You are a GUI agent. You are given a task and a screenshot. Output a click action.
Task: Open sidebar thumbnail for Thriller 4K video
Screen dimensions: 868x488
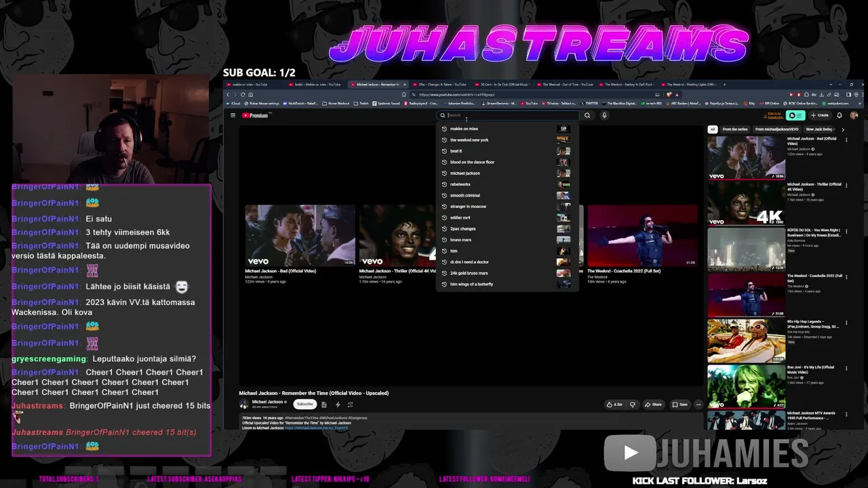746,203
